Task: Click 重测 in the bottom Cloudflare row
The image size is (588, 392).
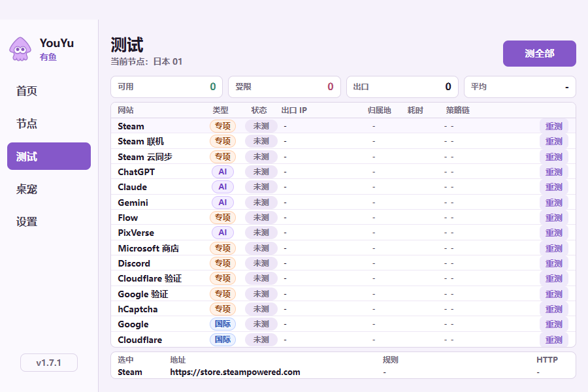Action: 554,340
